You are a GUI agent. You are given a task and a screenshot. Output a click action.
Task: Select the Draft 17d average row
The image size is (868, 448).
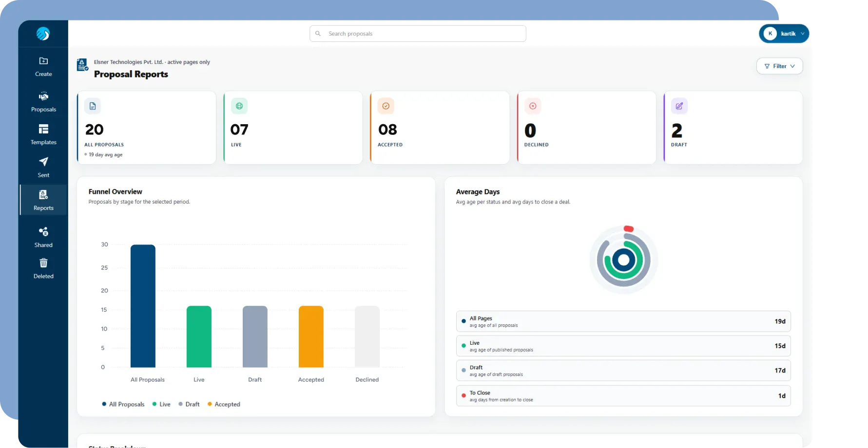(623, 371)
